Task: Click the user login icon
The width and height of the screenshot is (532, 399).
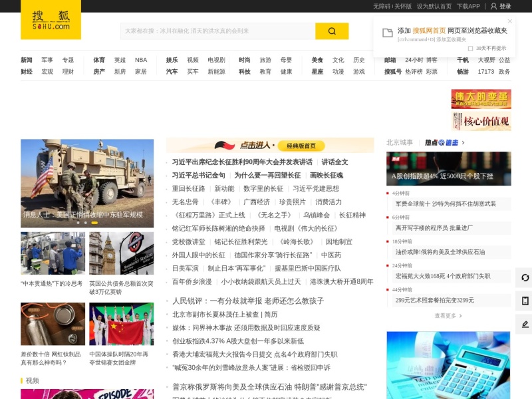Action: [x=493, y=6]
